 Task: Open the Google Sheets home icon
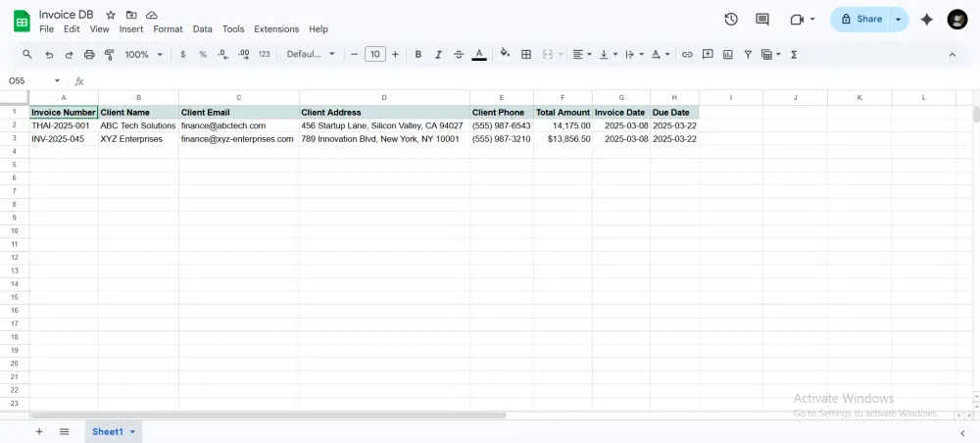click(22, 22)
